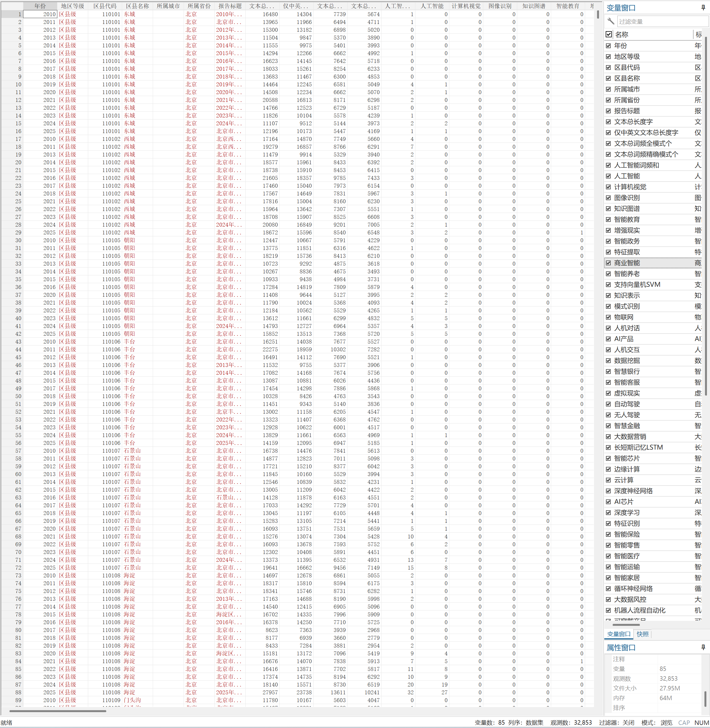Toggle the select-all checkbox beside 名称 header
Screen dimensions: 710x728
click(x=608, y=34)
